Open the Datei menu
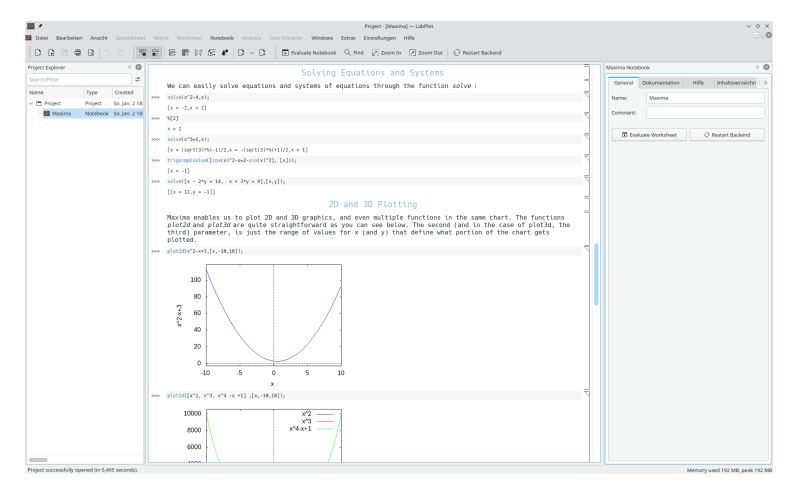798x504 pixels. [42, 38]
